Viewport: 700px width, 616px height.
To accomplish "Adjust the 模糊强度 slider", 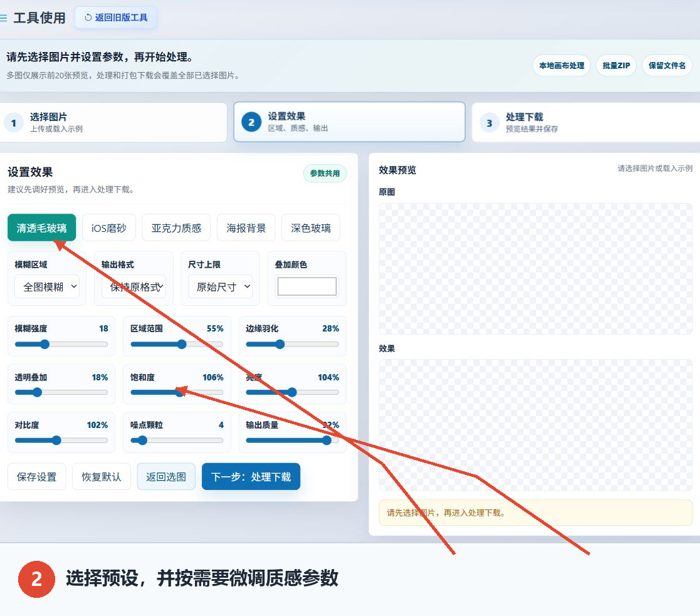I will click(61, 344).
